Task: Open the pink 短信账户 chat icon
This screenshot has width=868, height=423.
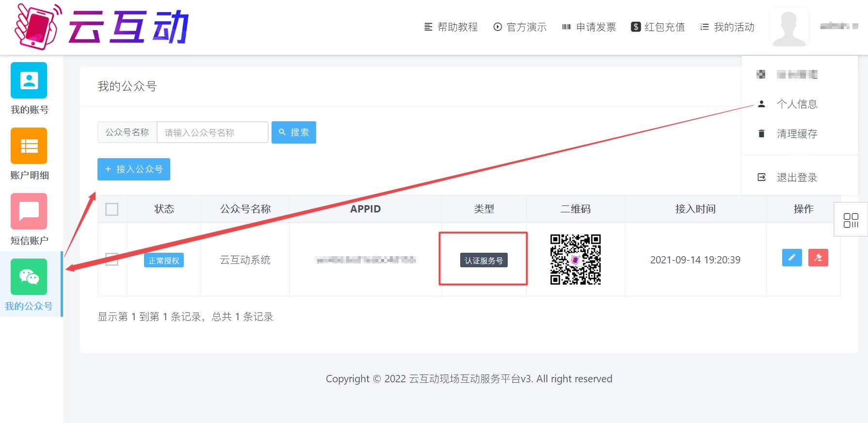Action: click(x=29, y=211)
